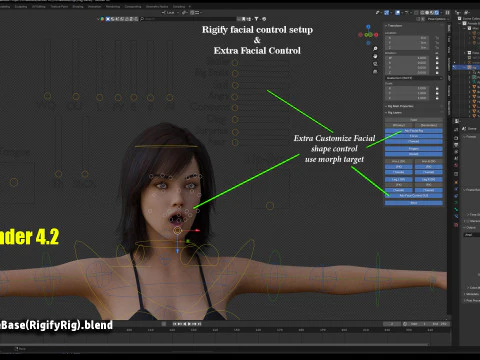
Task: Open the Bone Constraints properties tab icon
Action: [x=456, y=216]
